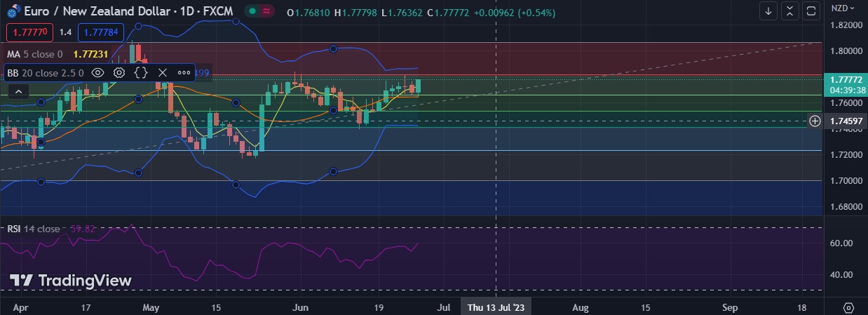Click the open value O1.76810
This screenshot has height=315, width=868.
(309, 11)
